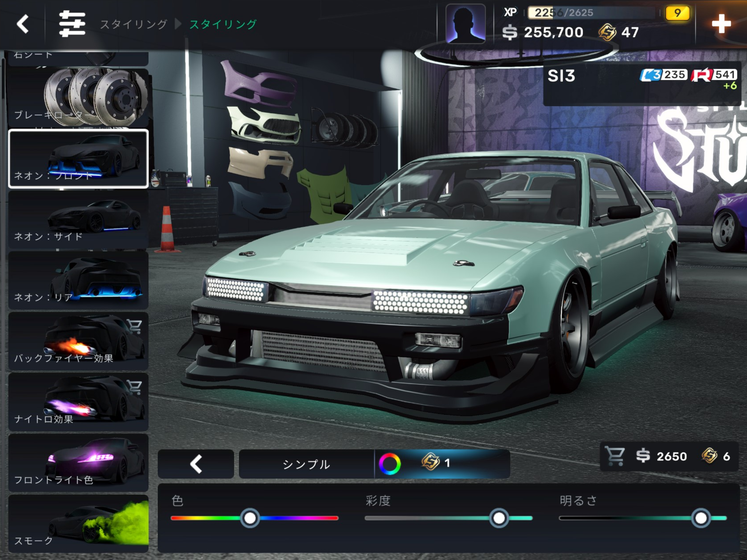Select the スモーク tile
The width and height of the screenshot is (747, 560).
click(x=78, y=524)
